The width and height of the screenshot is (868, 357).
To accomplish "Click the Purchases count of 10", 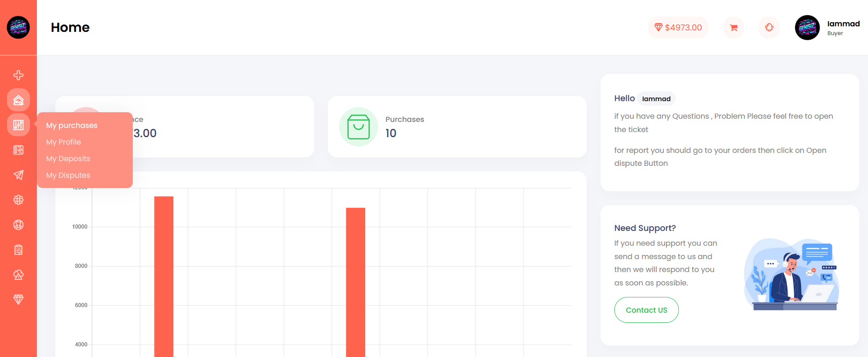I will 391,133.
